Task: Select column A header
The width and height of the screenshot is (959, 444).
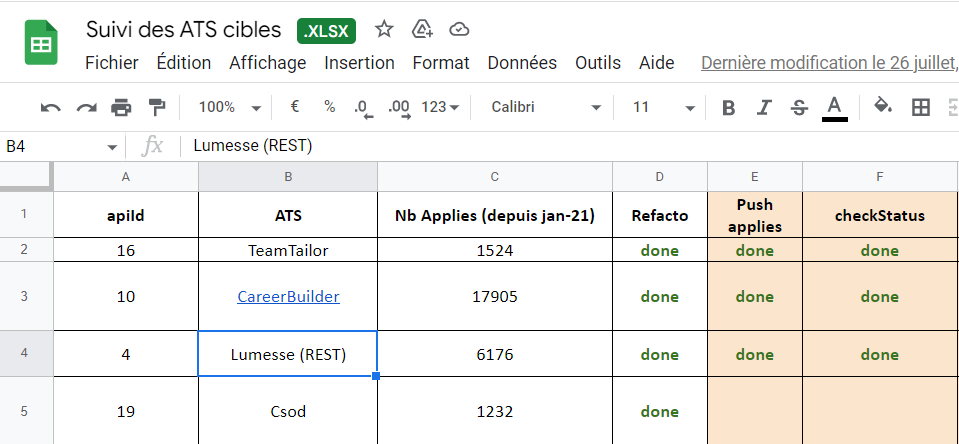Action: [126, 177]
